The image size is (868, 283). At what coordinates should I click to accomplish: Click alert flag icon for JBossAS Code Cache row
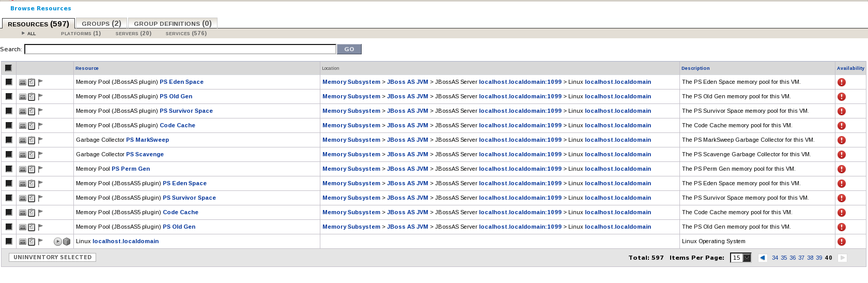40,126
